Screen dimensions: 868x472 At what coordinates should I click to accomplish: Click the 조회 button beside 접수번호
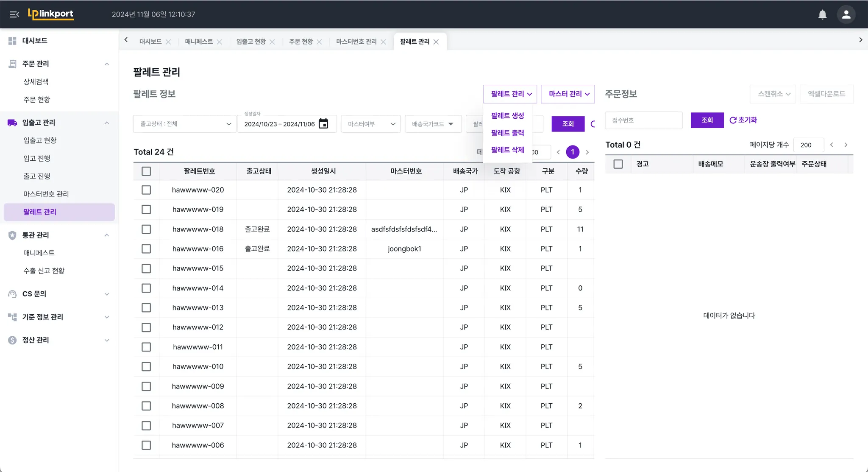coord(707,120)
